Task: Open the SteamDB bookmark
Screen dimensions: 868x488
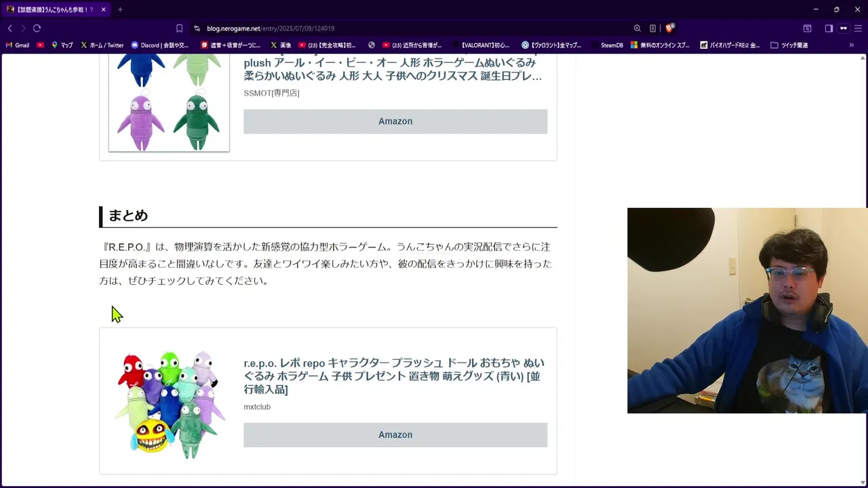Action: click(607, 45)
